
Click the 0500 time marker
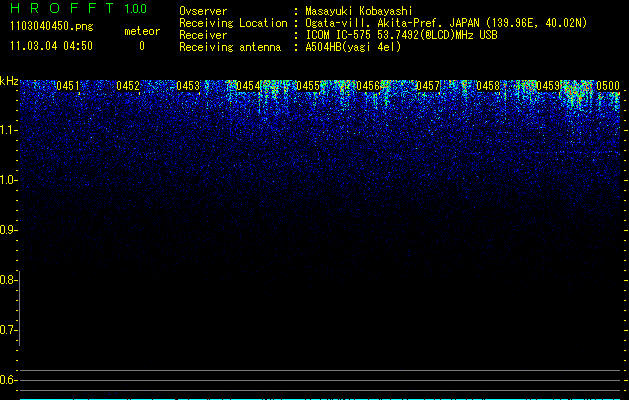pos(608,86)
